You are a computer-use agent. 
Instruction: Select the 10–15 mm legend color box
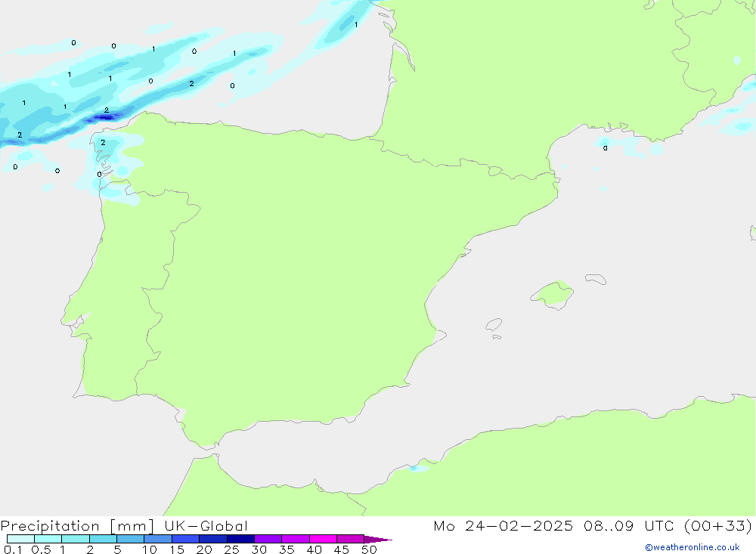[158, 539]
